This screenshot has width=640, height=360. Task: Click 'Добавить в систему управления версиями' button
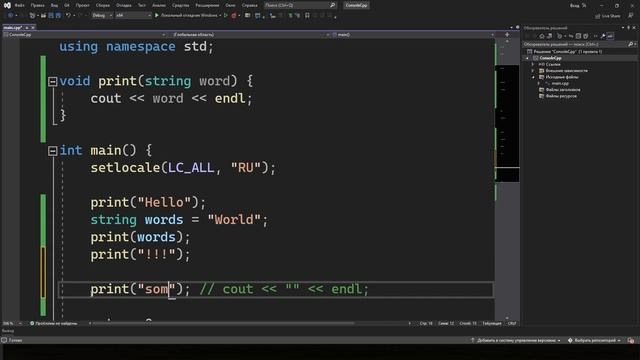point(516,340)
